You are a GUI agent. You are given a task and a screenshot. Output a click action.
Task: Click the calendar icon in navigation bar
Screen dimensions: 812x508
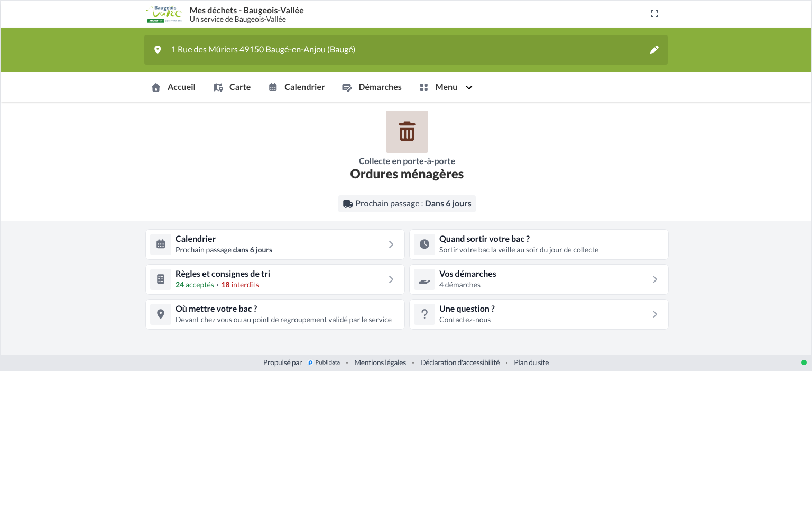click(273, 87)
